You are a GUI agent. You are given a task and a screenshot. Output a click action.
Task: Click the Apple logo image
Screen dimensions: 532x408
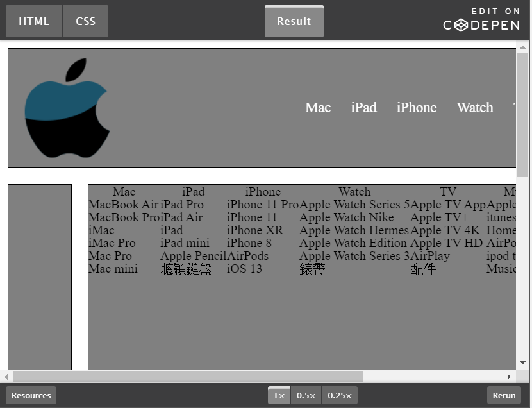(x=67, y=108)
